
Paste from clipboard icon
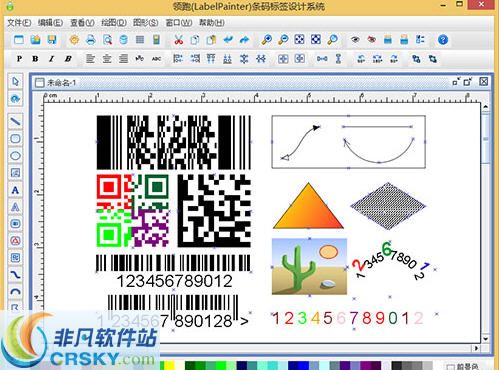tap(211, 40)
